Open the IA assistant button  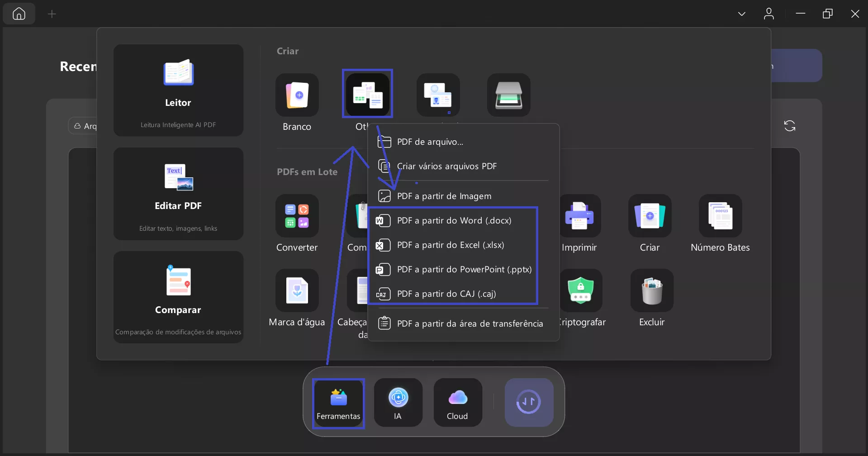[398, 403]
